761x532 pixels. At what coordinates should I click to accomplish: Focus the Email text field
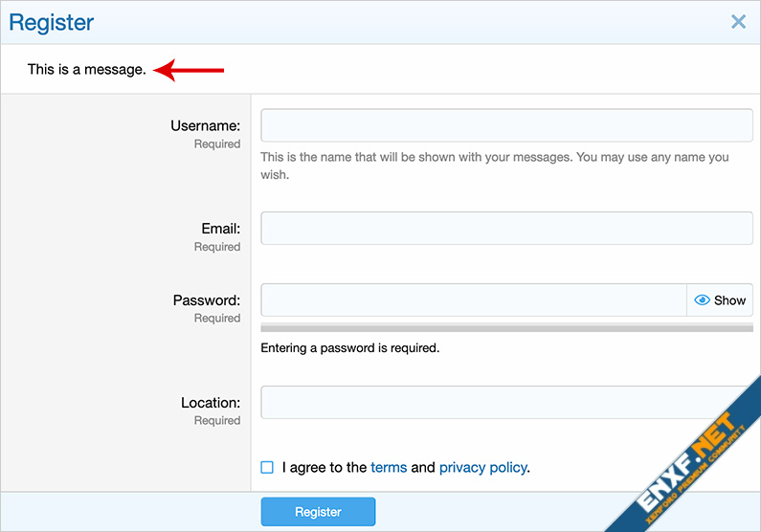click(506, 229)
